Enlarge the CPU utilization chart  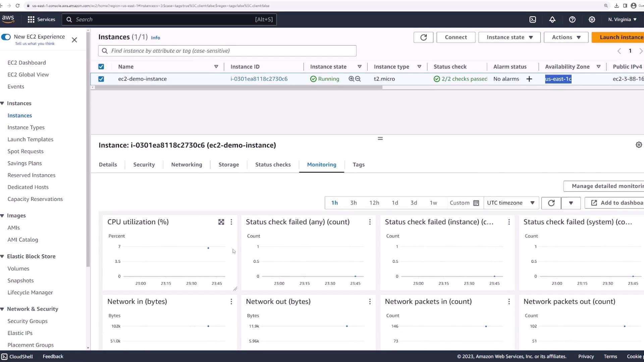[x=221, y=222]
